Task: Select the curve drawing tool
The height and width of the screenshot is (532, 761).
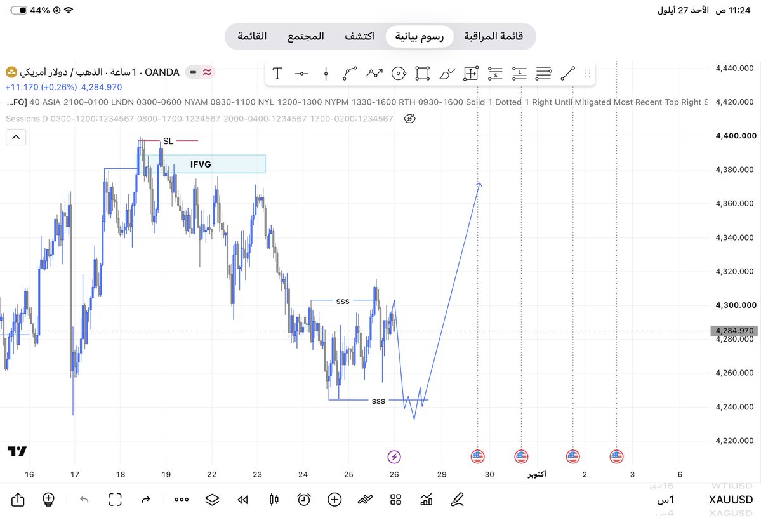Action: 350,73
